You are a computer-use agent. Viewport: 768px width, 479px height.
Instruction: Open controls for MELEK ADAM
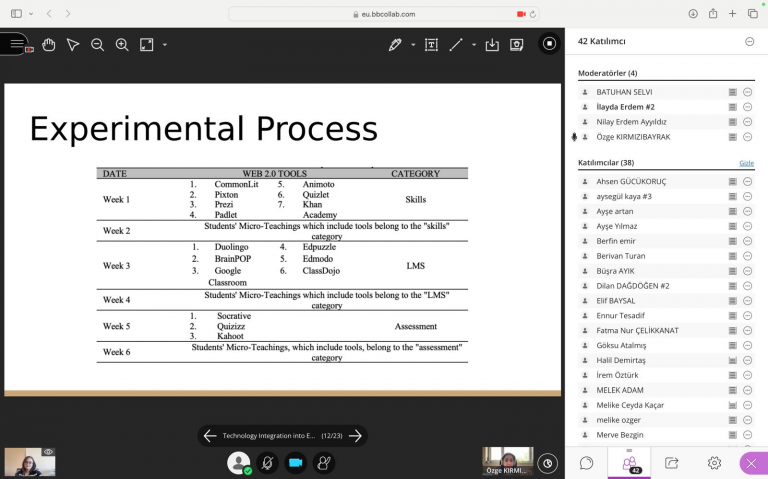pyautogui.click(x=747, y=390)
